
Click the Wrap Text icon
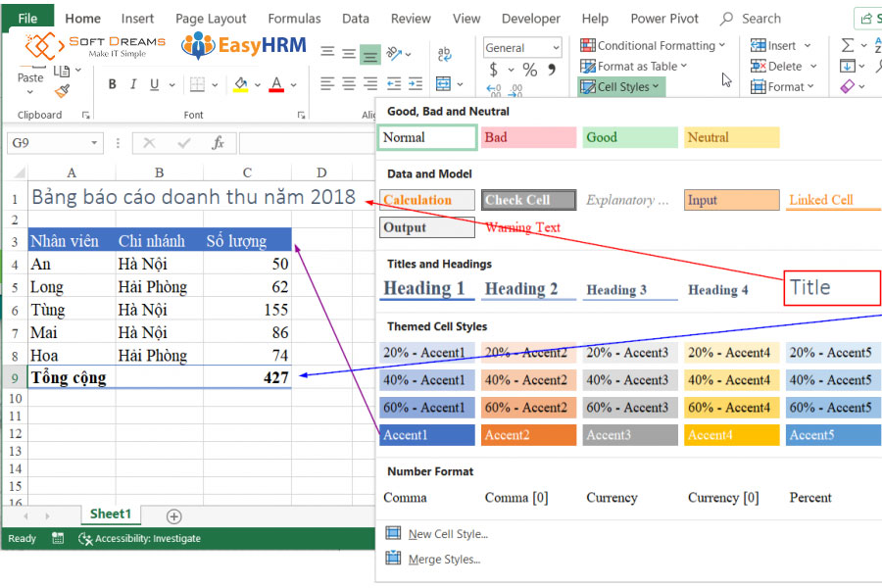[x=444, y=55]
